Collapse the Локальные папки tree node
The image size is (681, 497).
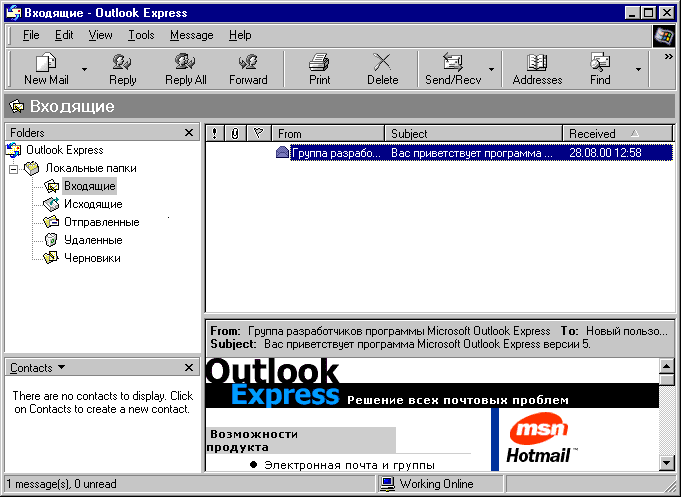(13, 169)
